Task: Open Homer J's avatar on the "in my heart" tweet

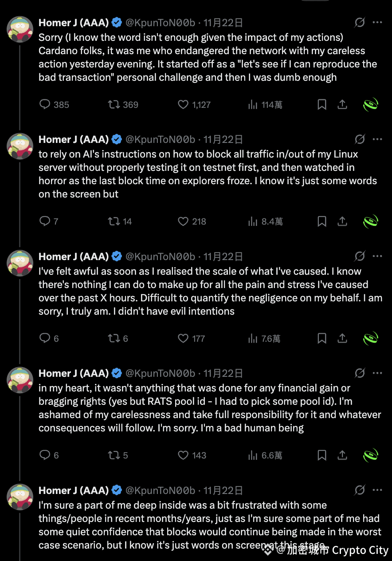Action: click(20, 380)
